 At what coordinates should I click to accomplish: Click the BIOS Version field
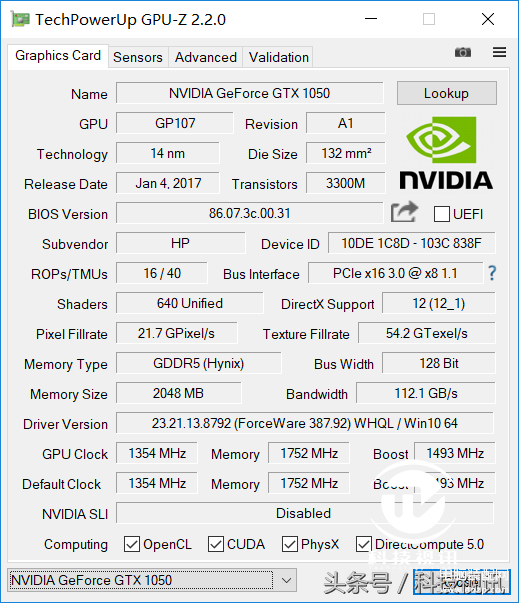[x=250, y=213]
